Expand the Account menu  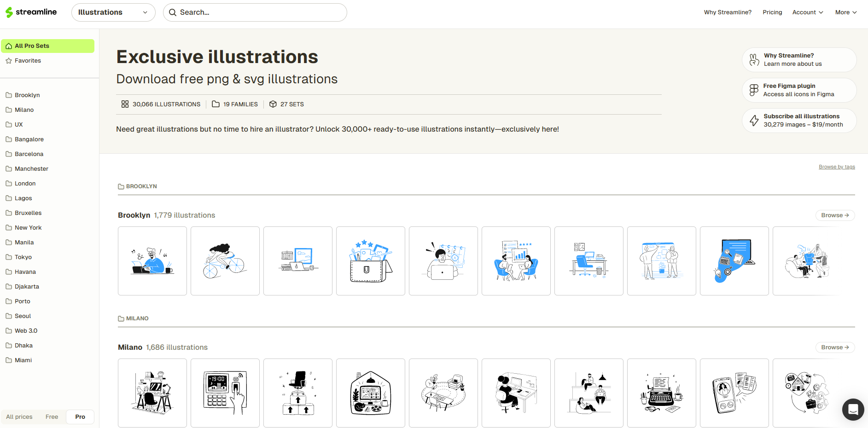[807, 12]
